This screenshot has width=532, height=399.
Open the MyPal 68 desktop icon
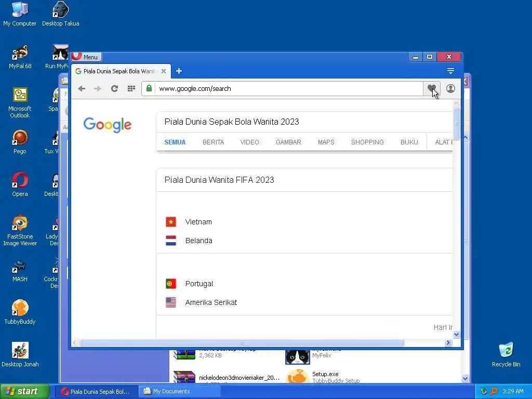point(20,57)
